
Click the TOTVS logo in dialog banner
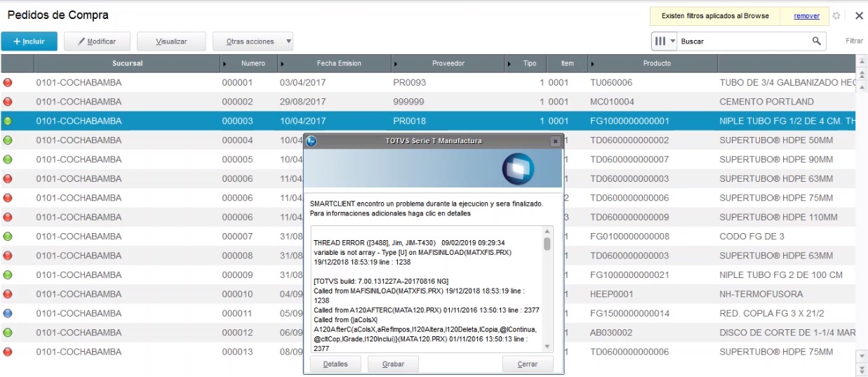(519, 169)
